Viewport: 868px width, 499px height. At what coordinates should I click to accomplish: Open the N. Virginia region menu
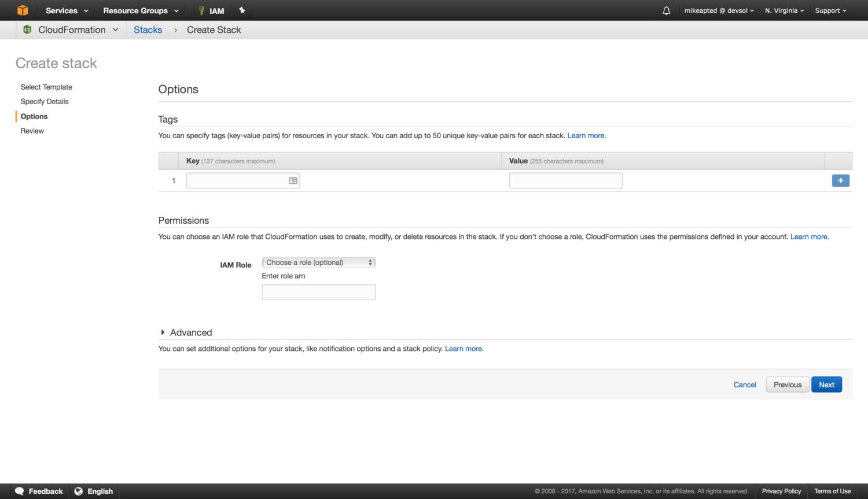(x=784, y=10)
